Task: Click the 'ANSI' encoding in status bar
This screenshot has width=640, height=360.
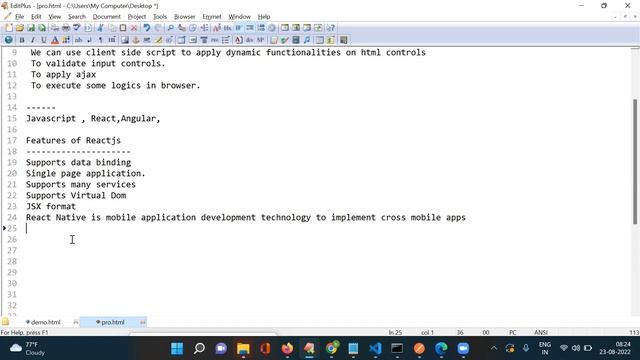Action: 541,332
